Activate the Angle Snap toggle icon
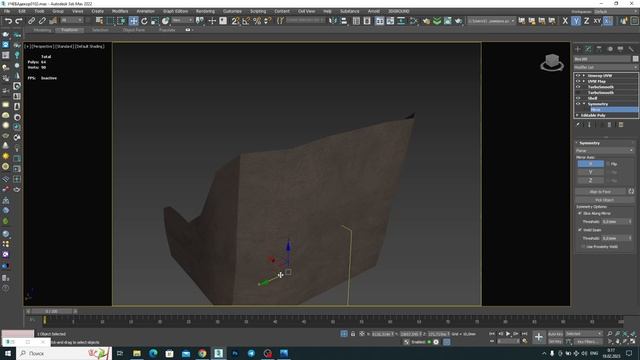This screenshot has width=640, height=360. pos(246,21)
